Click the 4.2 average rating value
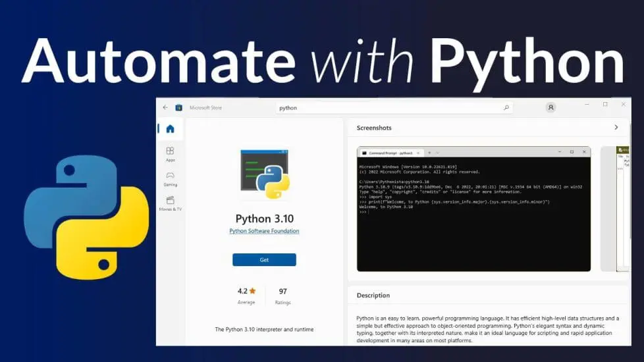This screenshot has height=362, width=644. click(x=242, y=291)
